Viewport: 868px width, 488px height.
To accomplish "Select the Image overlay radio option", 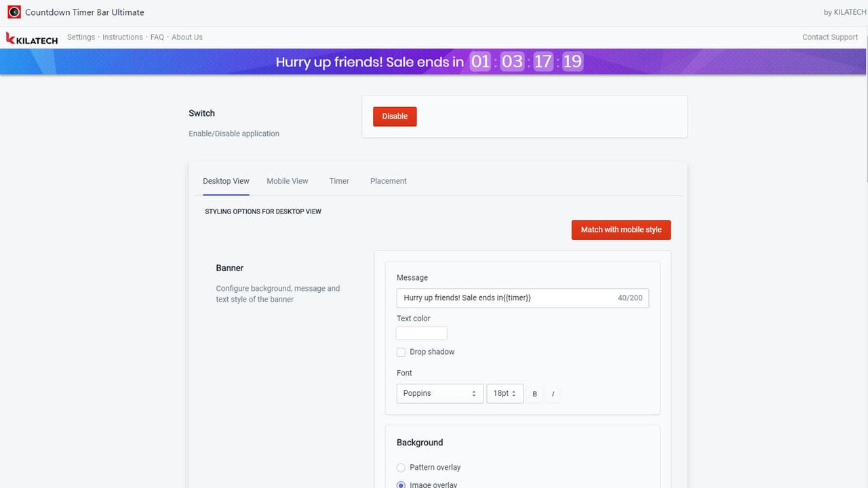I will point(401,484).
